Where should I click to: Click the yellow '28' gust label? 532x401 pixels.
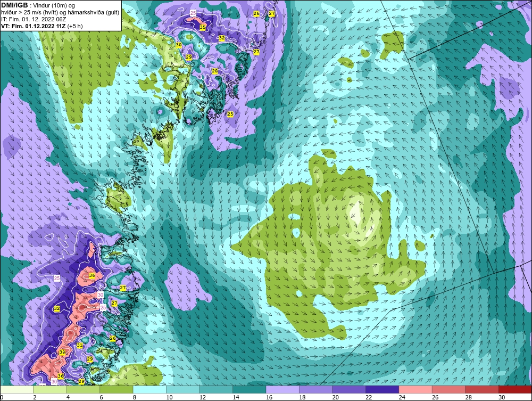(x=215, y=71)
